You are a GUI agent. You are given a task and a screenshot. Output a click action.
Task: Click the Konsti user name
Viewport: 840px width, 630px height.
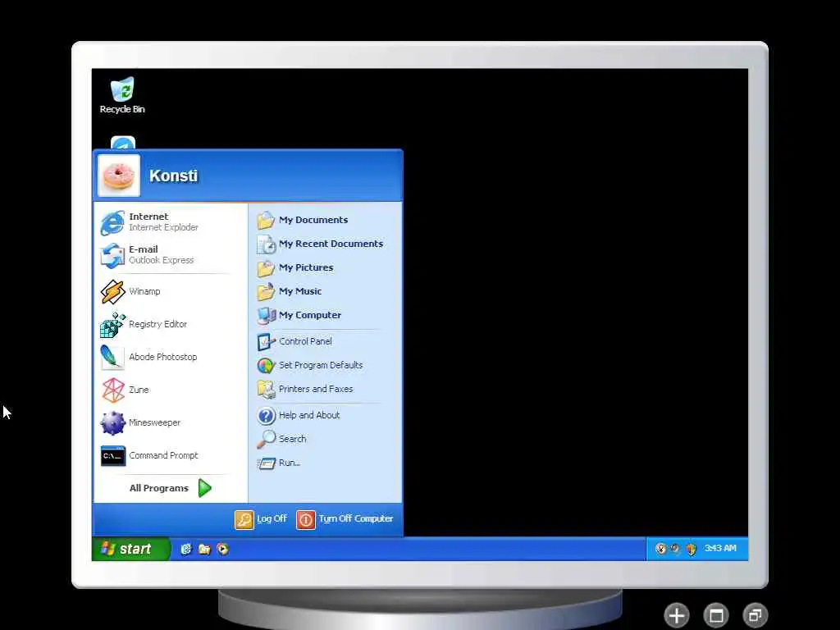(174, 176)
